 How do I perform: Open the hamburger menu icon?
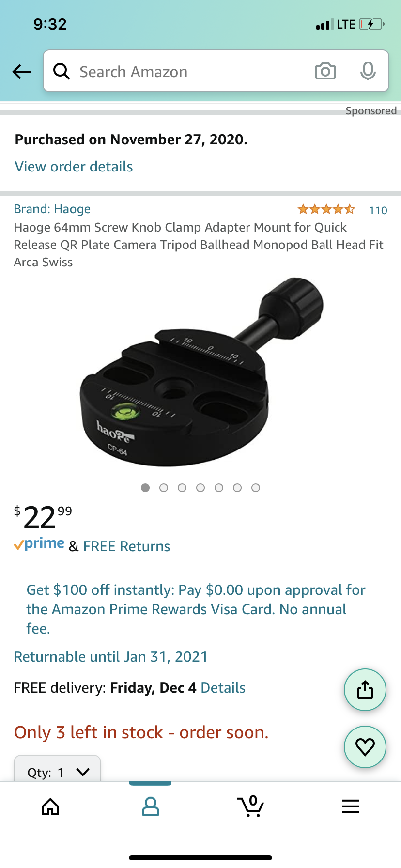351,806
